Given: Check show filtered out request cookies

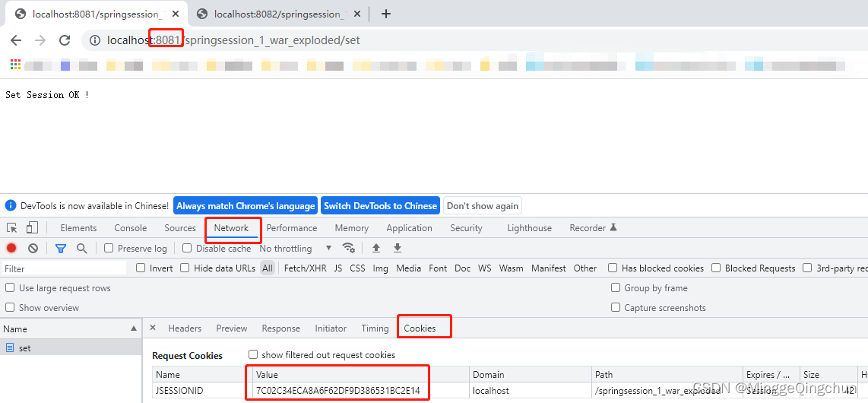Looking at the screenshot, I should (253, 354).
